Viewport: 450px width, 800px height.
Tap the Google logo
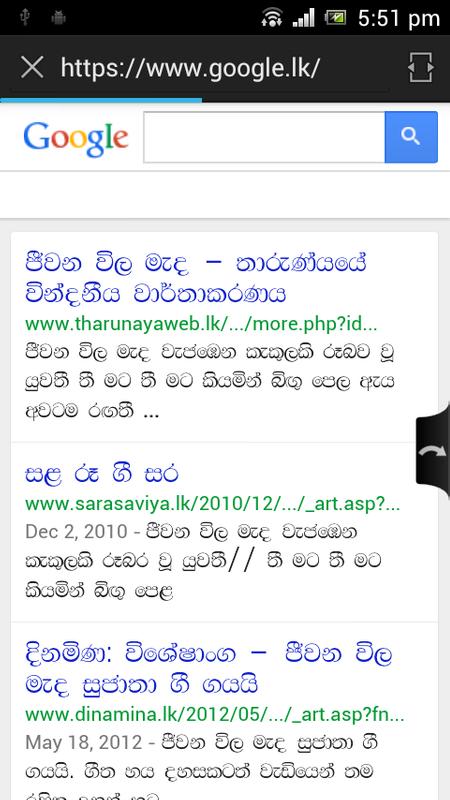(x=76, y=138)
